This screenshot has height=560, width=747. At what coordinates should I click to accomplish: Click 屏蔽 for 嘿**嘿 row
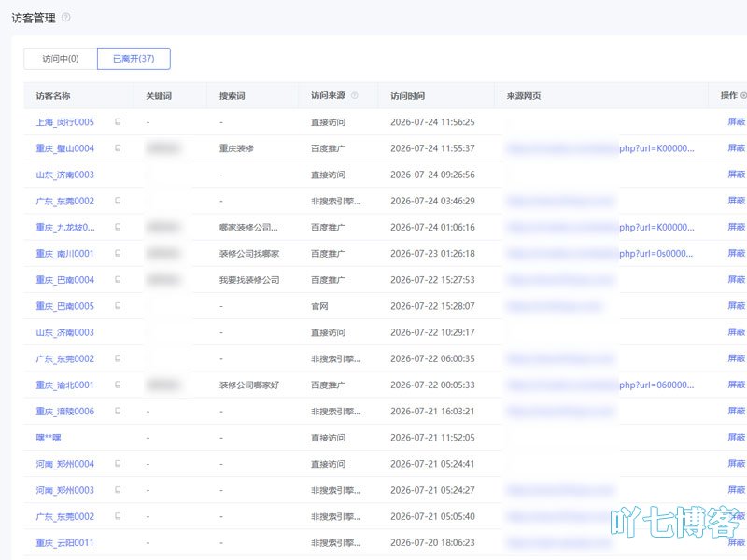click(x=737, y=437)
